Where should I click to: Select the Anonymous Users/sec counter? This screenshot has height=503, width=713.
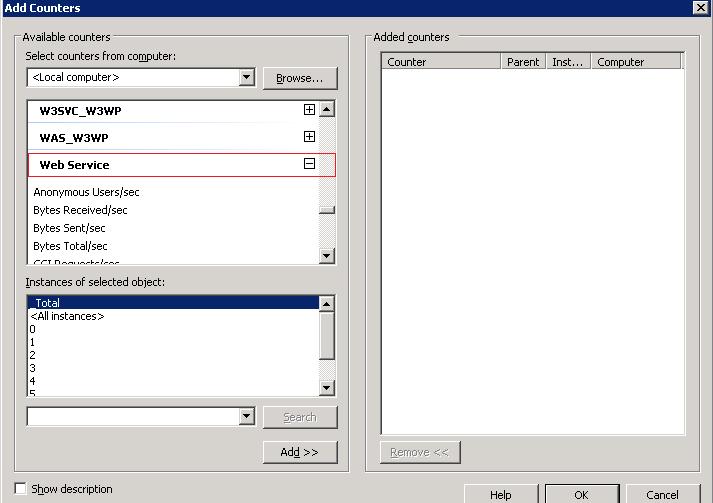(x=86, y=192)
